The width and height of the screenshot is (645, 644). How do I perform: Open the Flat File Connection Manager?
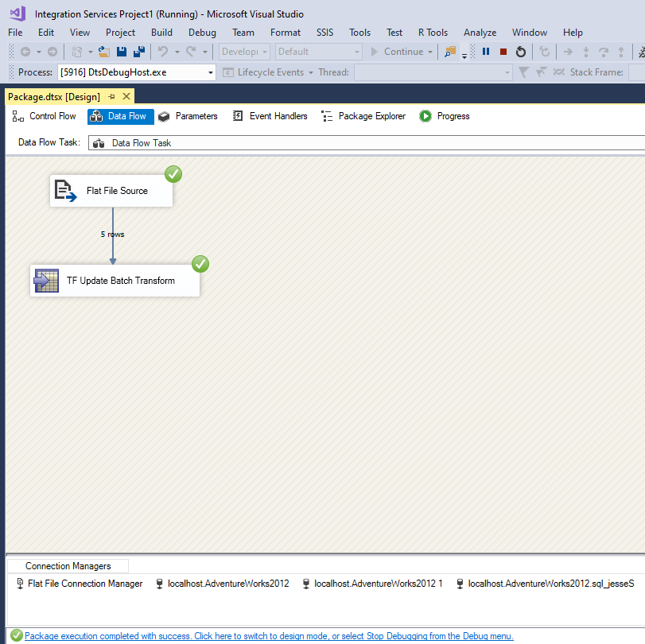click(x=84, y=583)
